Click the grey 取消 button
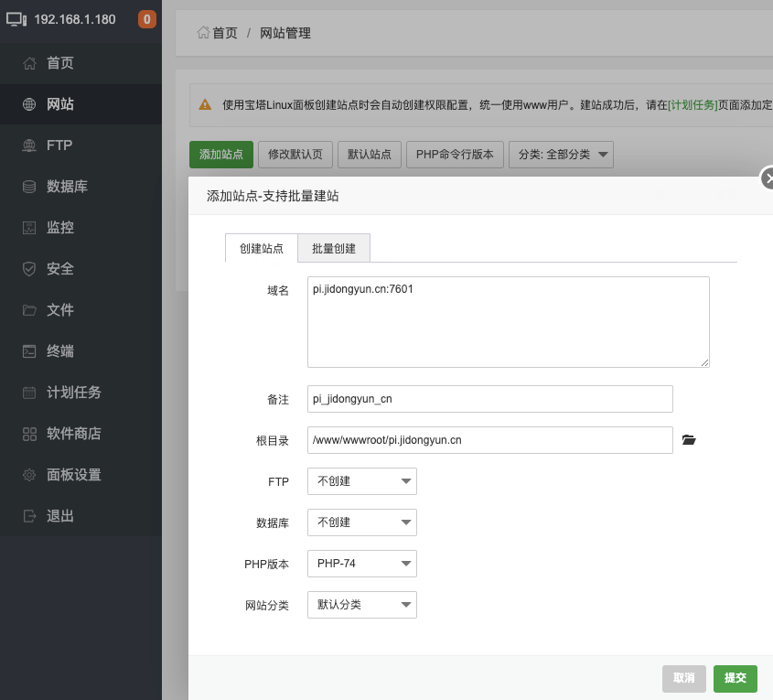This screenshot has height=700, width=773. click(x=683, y=678)
